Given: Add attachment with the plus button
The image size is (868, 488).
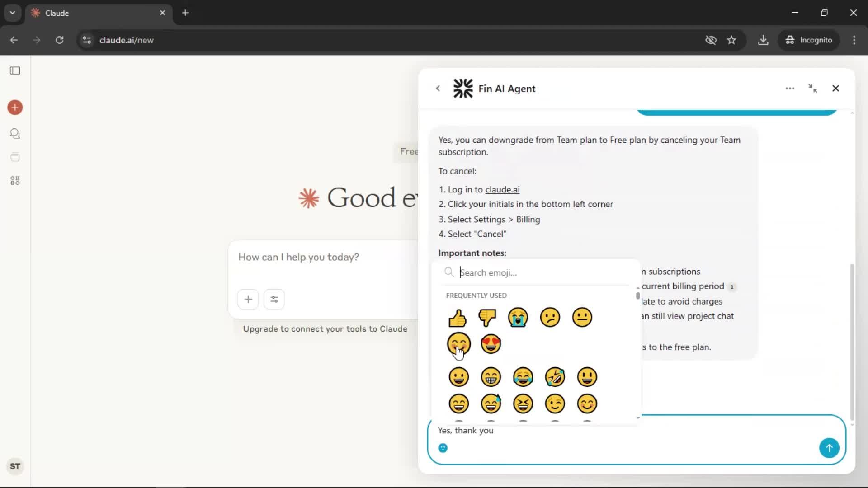Looking at the screenshot, I should 248,299.
